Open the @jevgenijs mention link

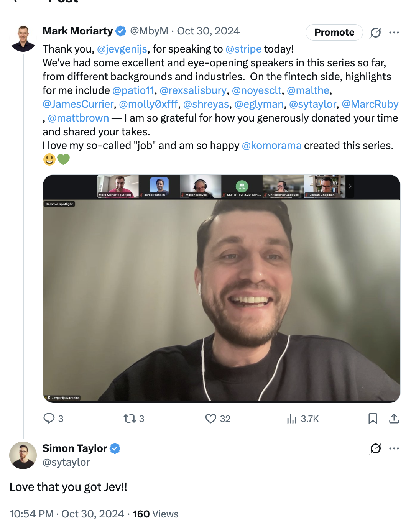click(x=122, y=49)
